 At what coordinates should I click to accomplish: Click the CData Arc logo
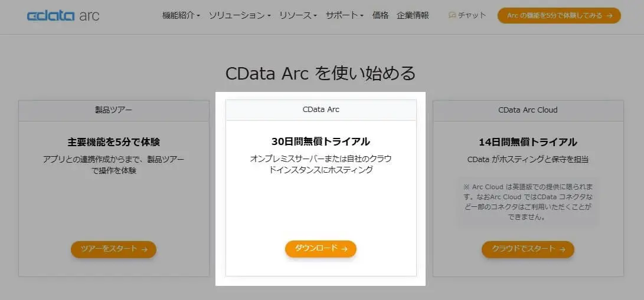coord(63,15)
